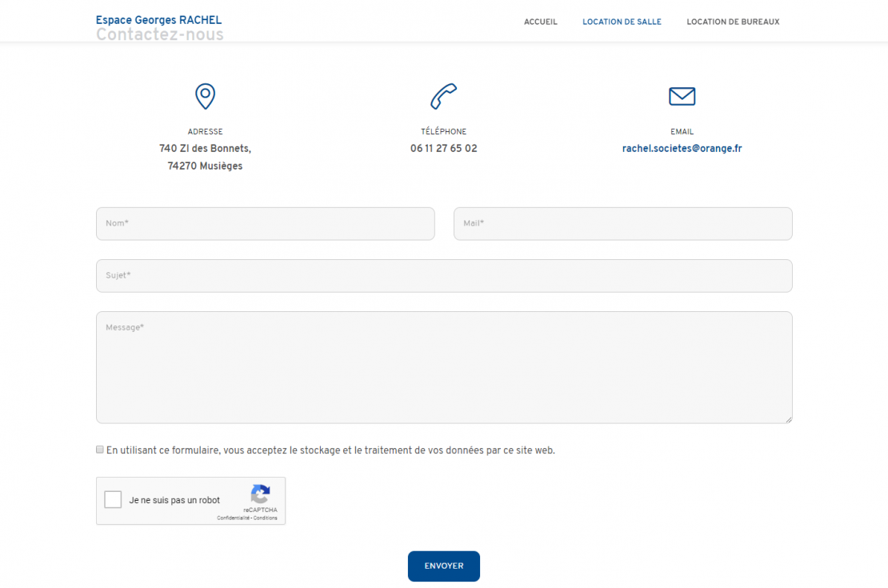The height and width of the screenshot is (588, 888).
Task: Click the address '740 ZI des Bonnets,'
Action: click(x=205, y=149)
